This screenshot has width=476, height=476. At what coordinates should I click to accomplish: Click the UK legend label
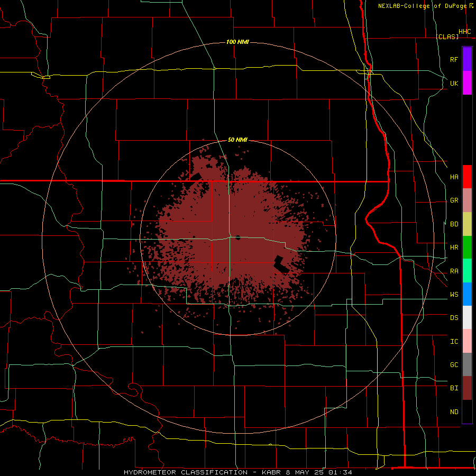point(454,84)
